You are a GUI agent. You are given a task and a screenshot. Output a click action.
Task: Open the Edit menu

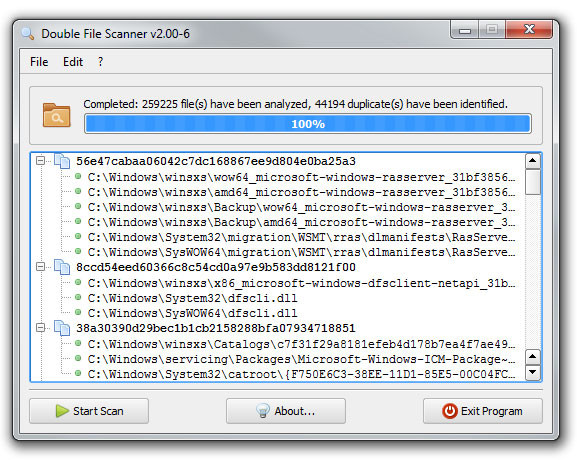pos(73,62)
